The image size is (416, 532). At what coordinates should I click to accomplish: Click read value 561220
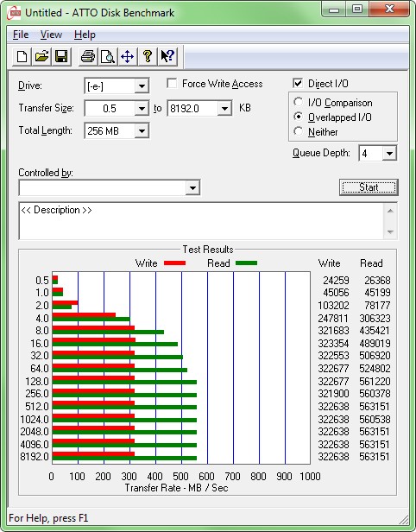click(375, 382)
